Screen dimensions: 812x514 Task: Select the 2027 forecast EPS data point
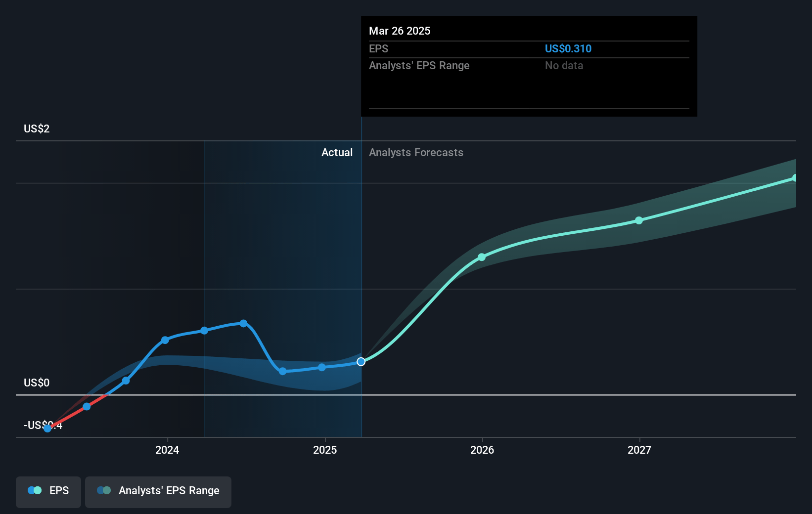point(639,220)
